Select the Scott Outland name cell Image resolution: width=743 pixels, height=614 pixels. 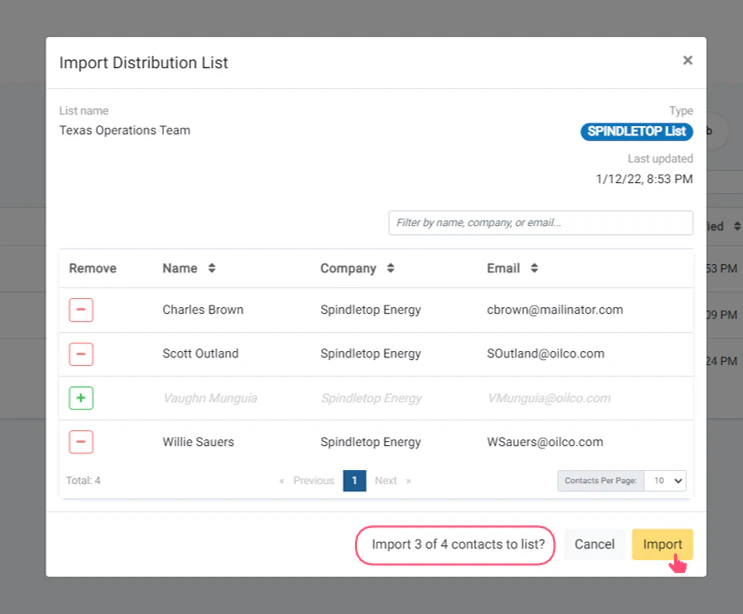(200, 354)
